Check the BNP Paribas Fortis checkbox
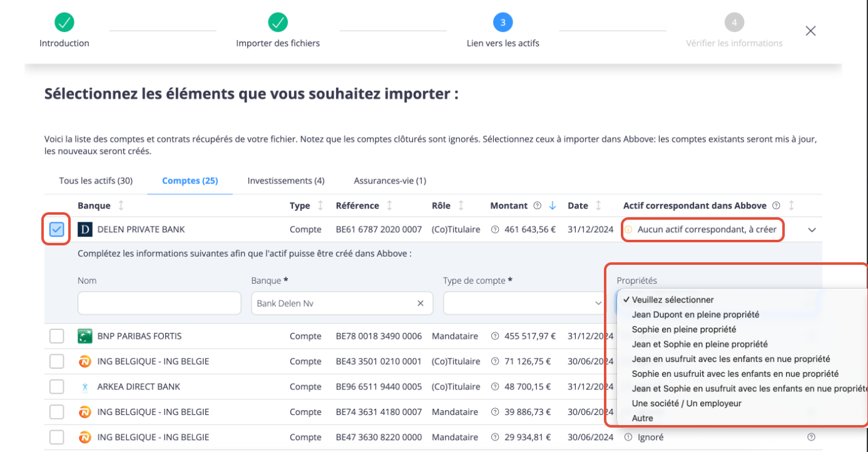This screenshot has height=452, width=868. click(57, 336)
